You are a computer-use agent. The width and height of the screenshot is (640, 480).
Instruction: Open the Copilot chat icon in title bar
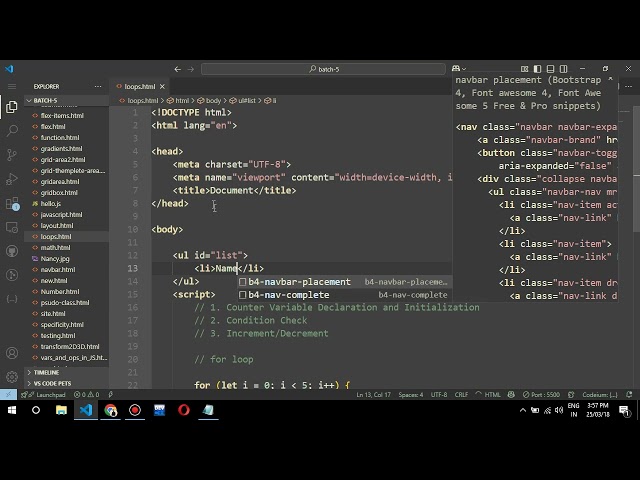pos(456,69)
